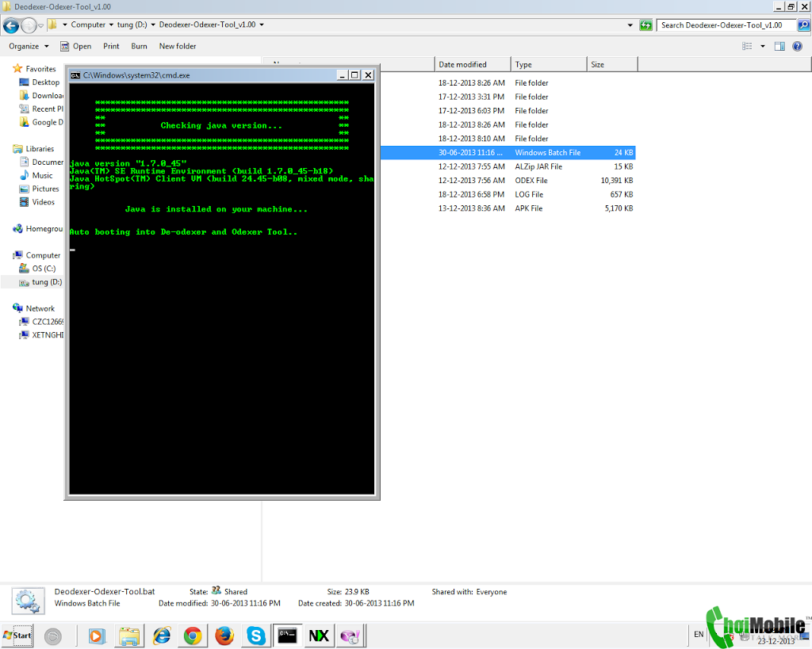This screenshot has width=812, height=649.
Task: Sort by Date modified column header
Action: point(473,65)
